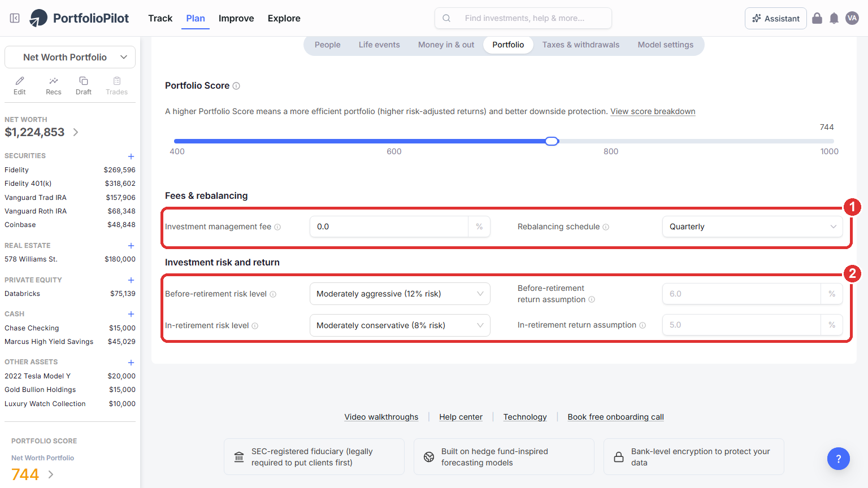Screen dimensions: 868x488
Task: Open the Draft copy icon
Action: (x=84, y=86)
